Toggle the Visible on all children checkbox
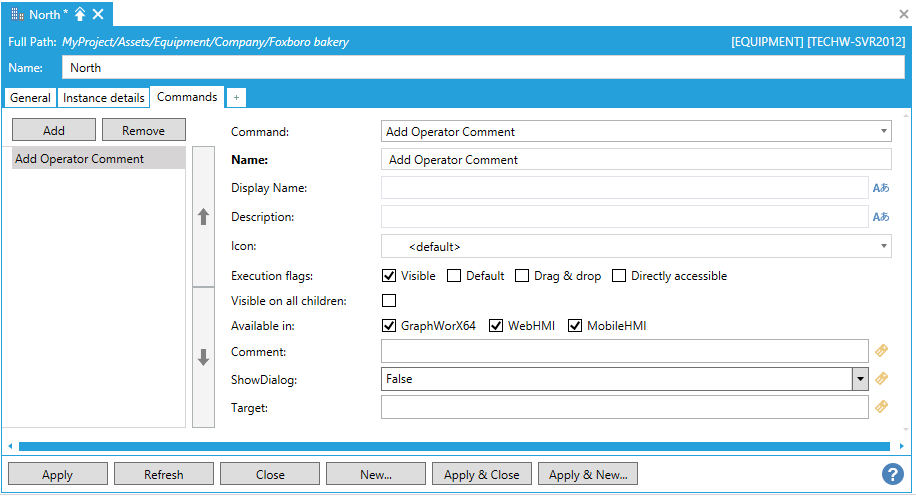The image size is (916, 496). click(389, 300)
